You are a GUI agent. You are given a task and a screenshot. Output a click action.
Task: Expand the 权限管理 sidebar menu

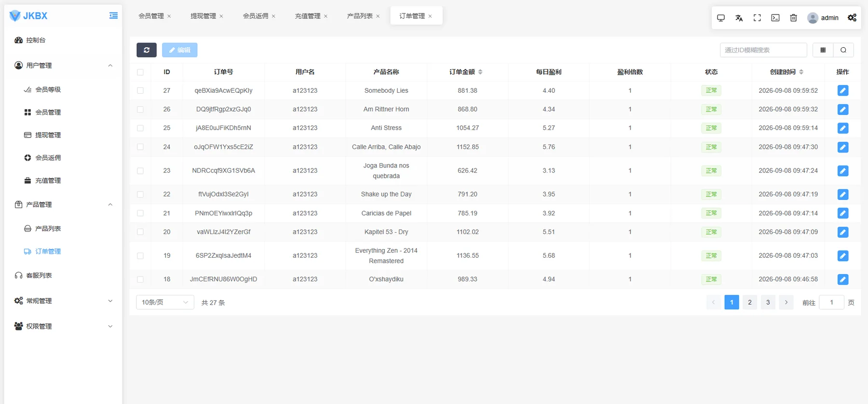[x=63, y=326]
